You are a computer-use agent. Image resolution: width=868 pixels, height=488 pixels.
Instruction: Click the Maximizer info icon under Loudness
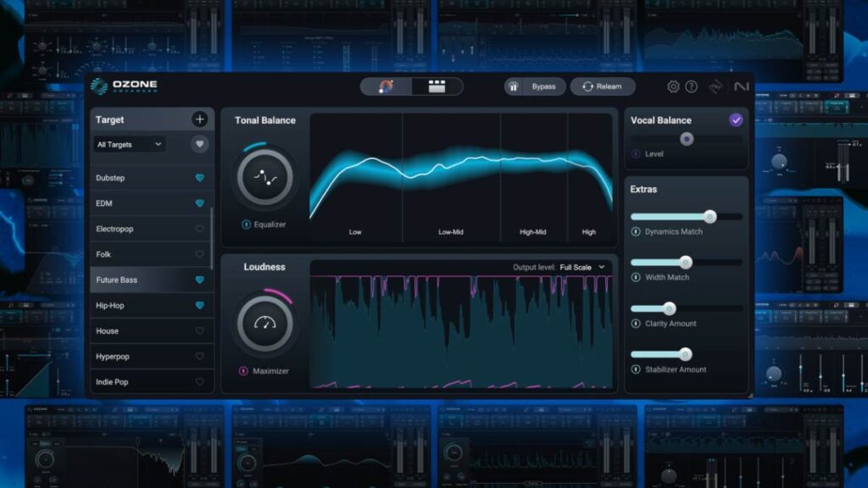pos(245,371)
